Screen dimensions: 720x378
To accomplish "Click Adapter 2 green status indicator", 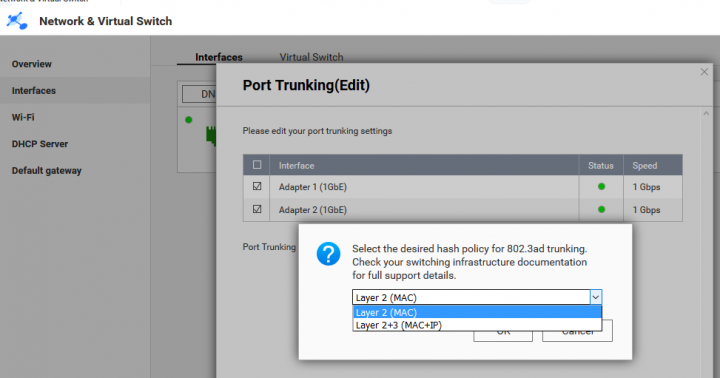I will pyautogui.click(x=601, y=209).
